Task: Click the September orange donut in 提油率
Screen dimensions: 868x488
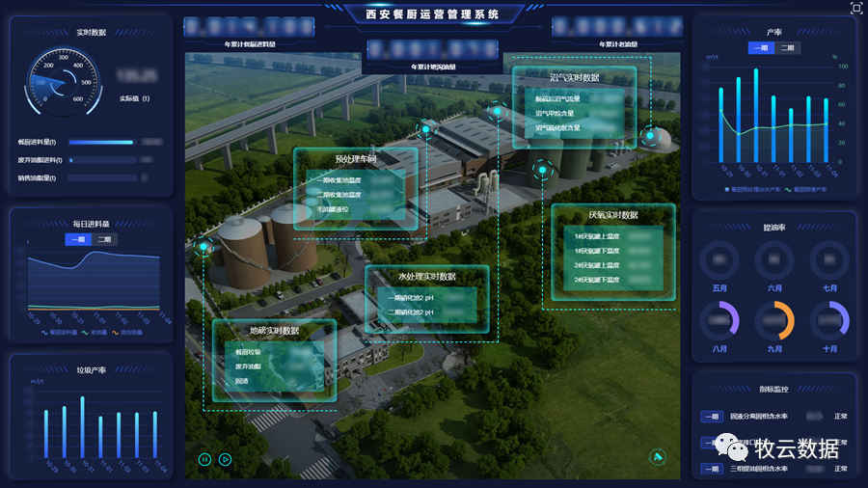Action: [774, 319]
